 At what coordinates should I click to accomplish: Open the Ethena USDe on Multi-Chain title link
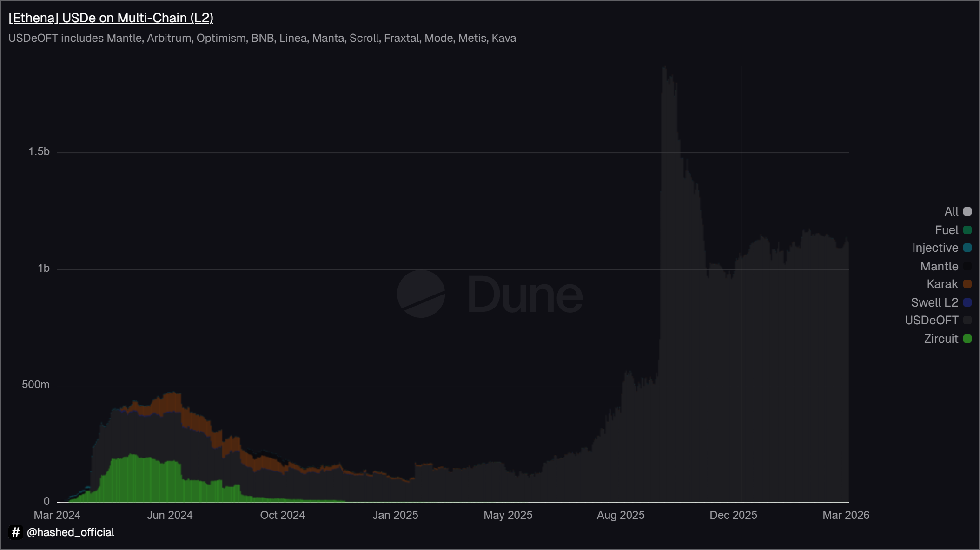(111, 18)
